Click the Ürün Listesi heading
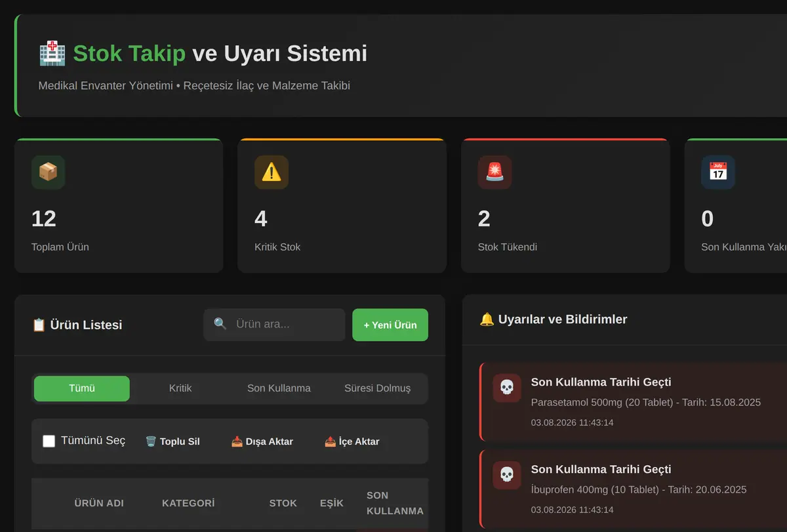This screenshot has width=787, height=532. [x=86, y=325]
